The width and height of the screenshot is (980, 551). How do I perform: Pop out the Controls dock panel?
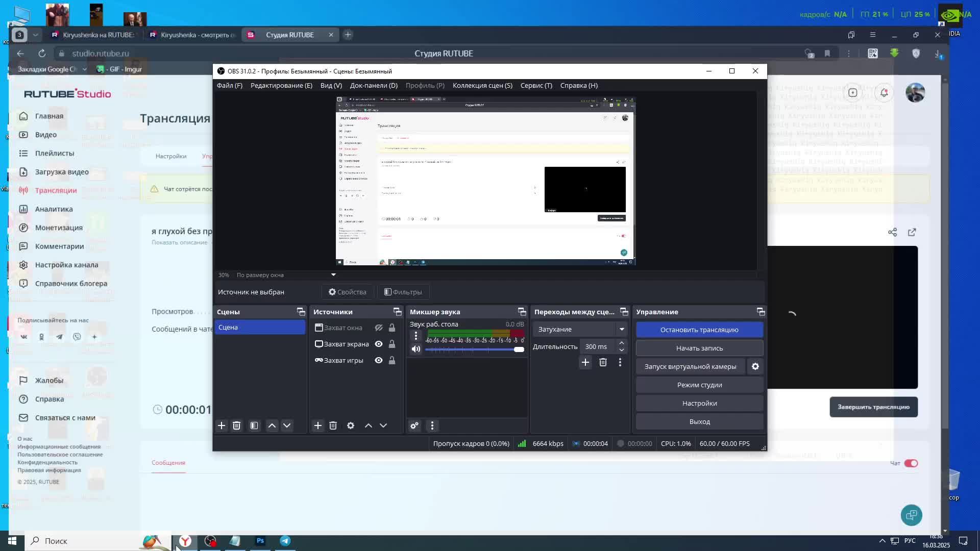point(761,312)
